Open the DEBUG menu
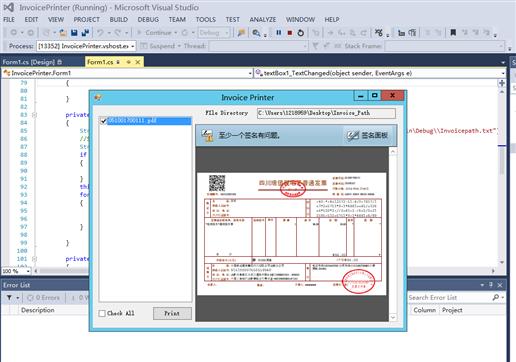The width and height of the screenshot is (516, 362). (148, 20)
